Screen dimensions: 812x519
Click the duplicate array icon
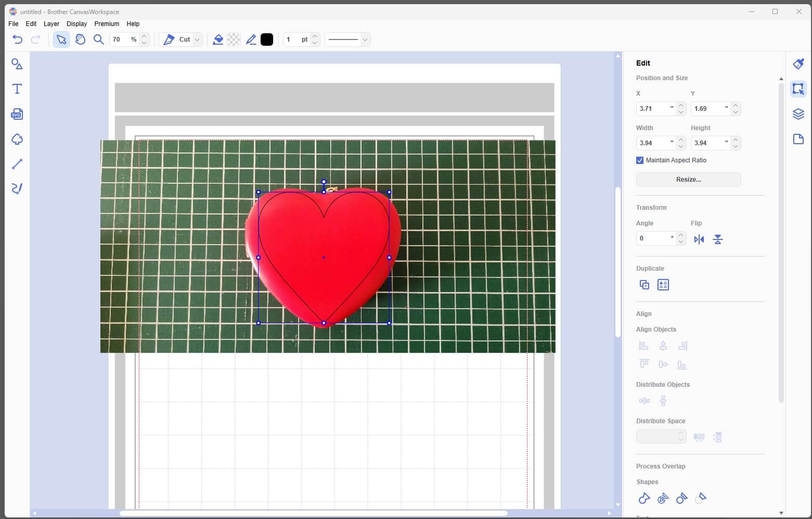(x=663, y=285)
